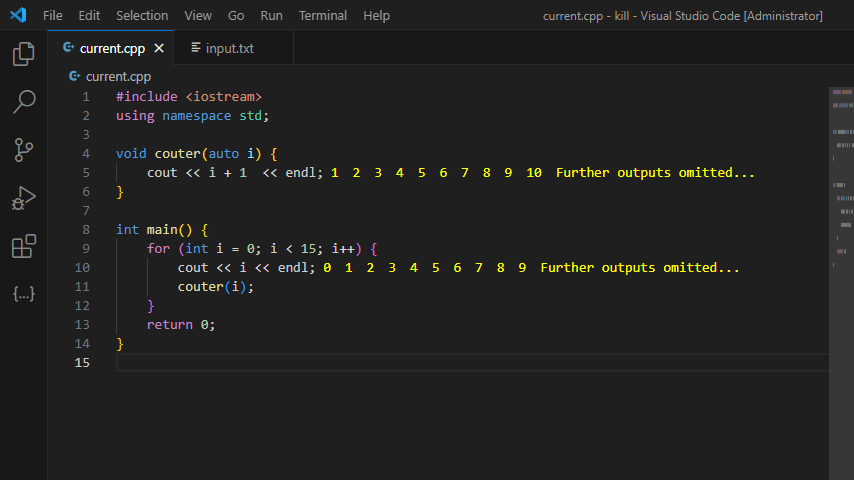This screenshot has height=480, width=854.
Task: Open the Run menu
Action: click(x=271, y=16)
